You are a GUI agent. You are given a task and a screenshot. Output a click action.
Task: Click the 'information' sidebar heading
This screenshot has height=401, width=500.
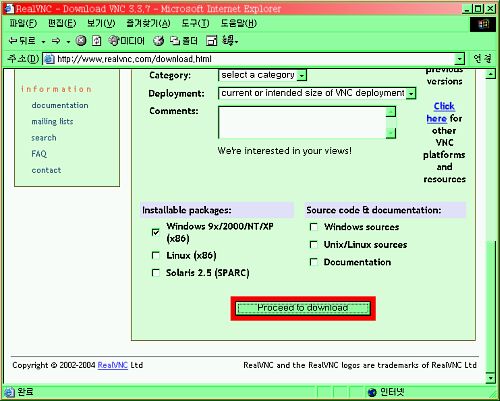point(56,89)
